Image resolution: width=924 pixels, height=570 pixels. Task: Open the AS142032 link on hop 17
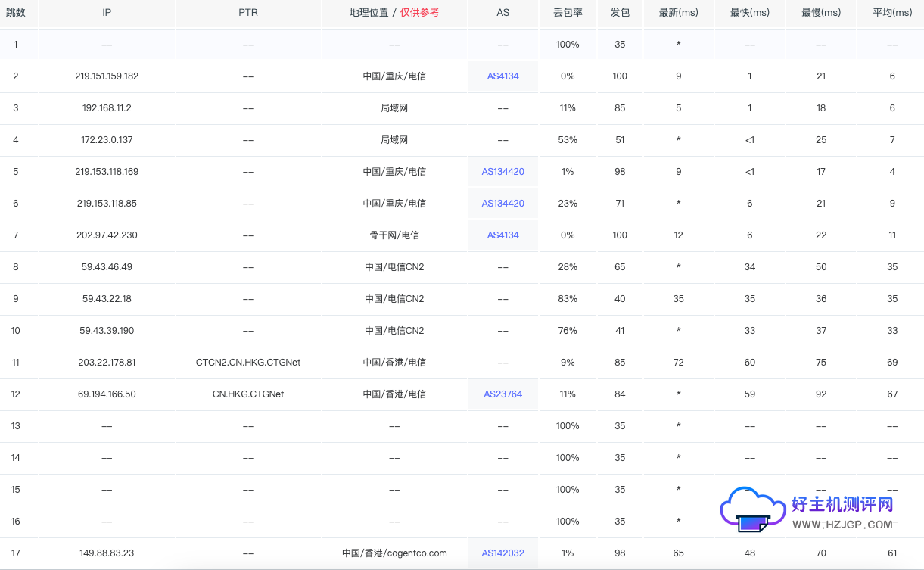click(502, 553)
